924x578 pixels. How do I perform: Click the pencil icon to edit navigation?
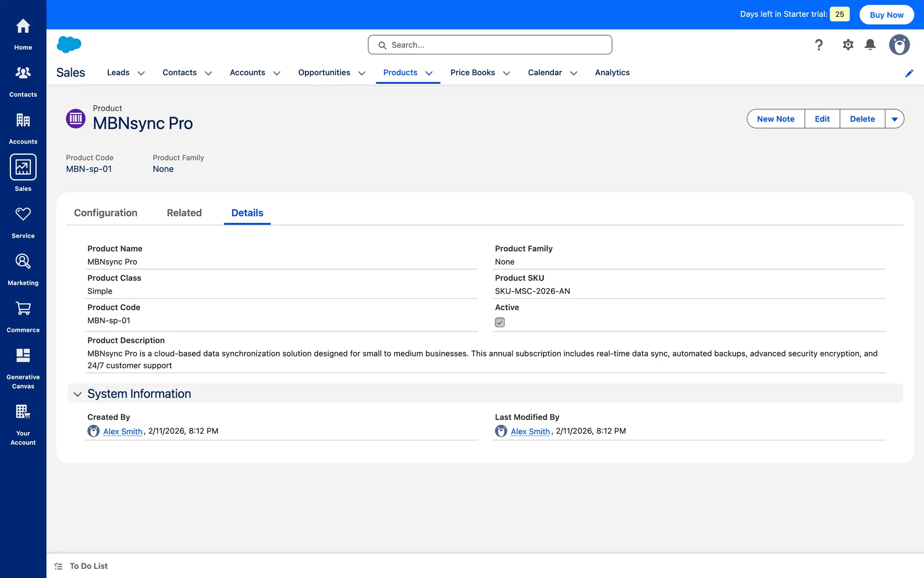[909, 73]
